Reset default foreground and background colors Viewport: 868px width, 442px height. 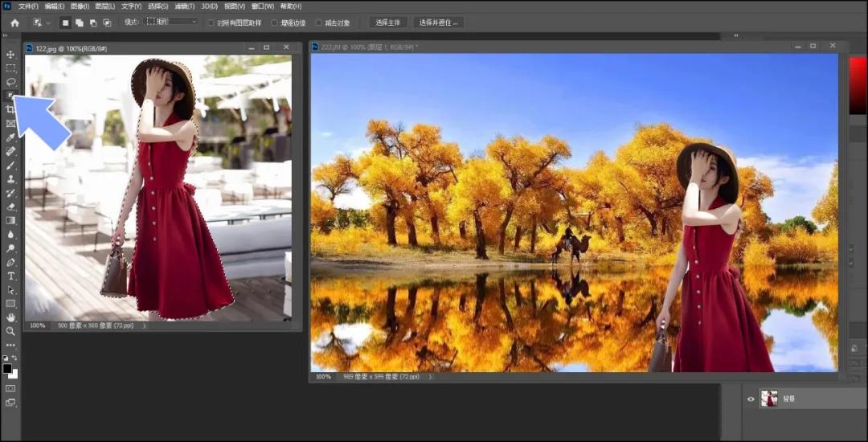click(6, 358)
